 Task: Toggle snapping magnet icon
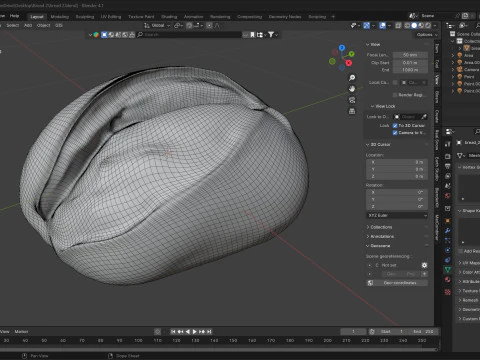pyautogui.click(x=189, y=25)
